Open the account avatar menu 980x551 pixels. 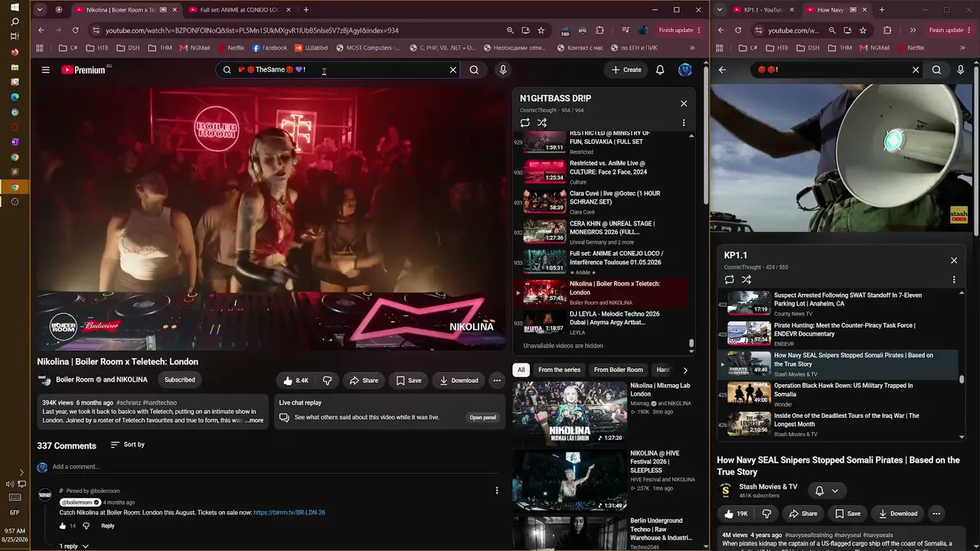[x=685, y=70]
